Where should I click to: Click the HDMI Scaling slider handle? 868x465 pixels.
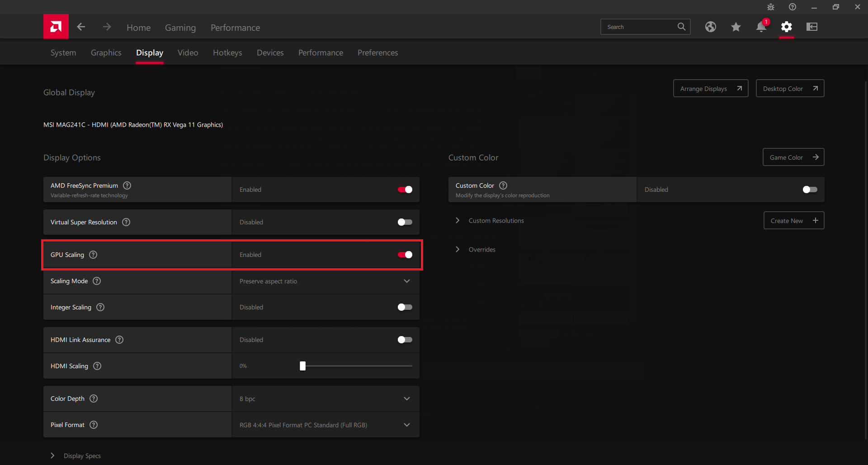[303, 366]
